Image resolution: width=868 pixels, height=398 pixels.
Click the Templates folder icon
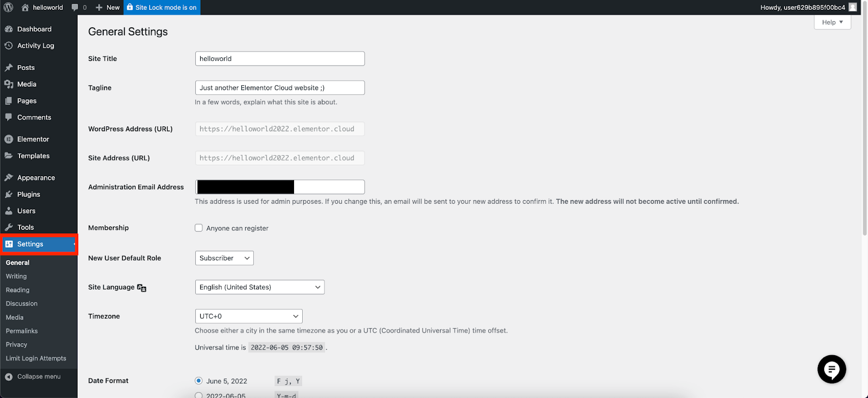pyautogui.click(x=9, y=156)
